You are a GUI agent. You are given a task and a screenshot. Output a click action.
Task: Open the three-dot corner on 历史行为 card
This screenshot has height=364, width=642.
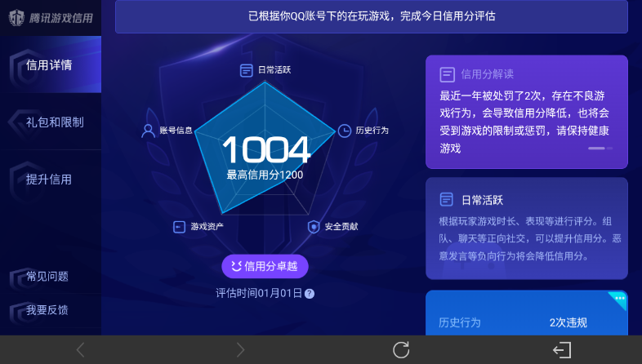pos(619,299)
